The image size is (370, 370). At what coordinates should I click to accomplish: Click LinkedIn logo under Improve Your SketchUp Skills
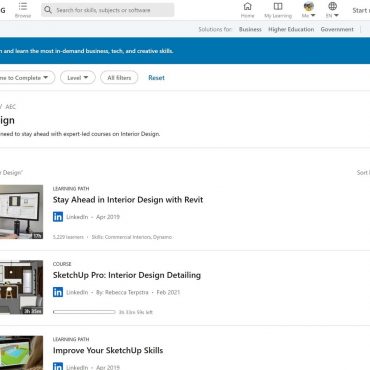click(x=58, y=366)
